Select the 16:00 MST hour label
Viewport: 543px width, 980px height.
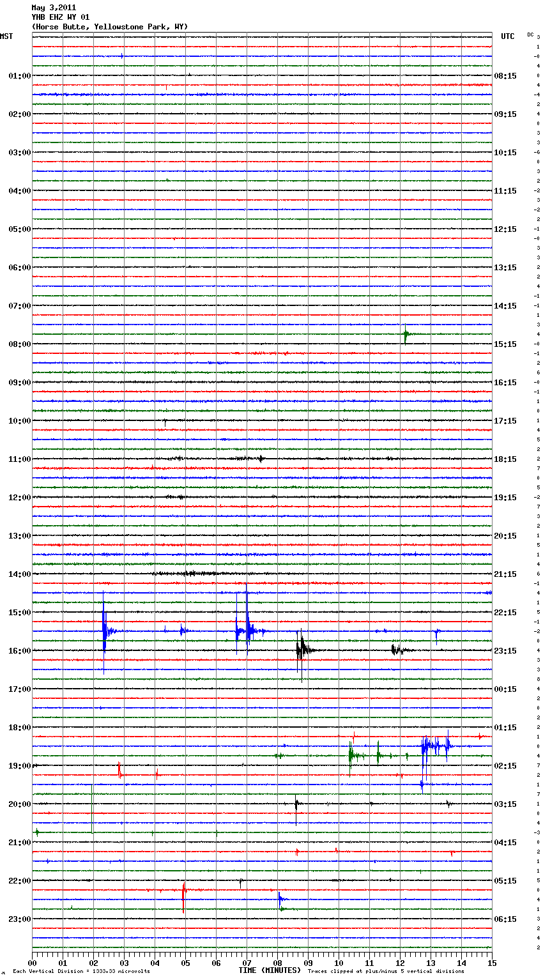tap(19, 651)
